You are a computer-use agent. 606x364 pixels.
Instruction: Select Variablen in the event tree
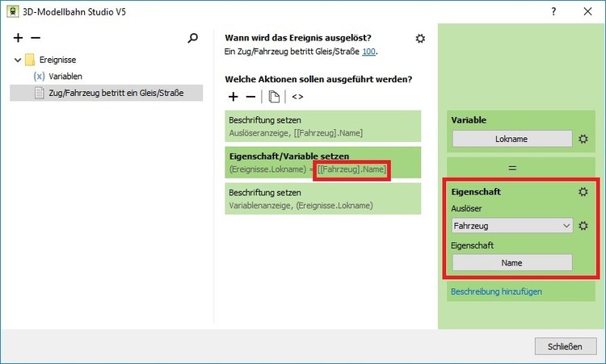click(x=64, y=77)
